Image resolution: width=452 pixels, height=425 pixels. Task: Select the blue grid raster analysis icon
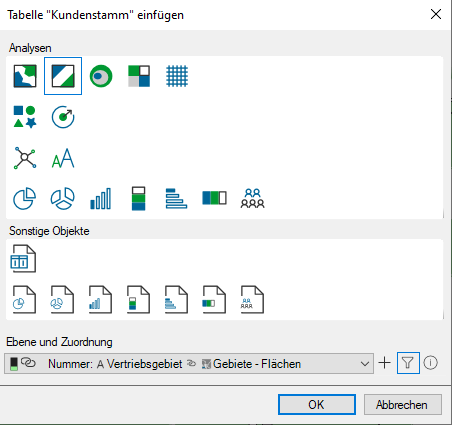click(x=177, y=76)
